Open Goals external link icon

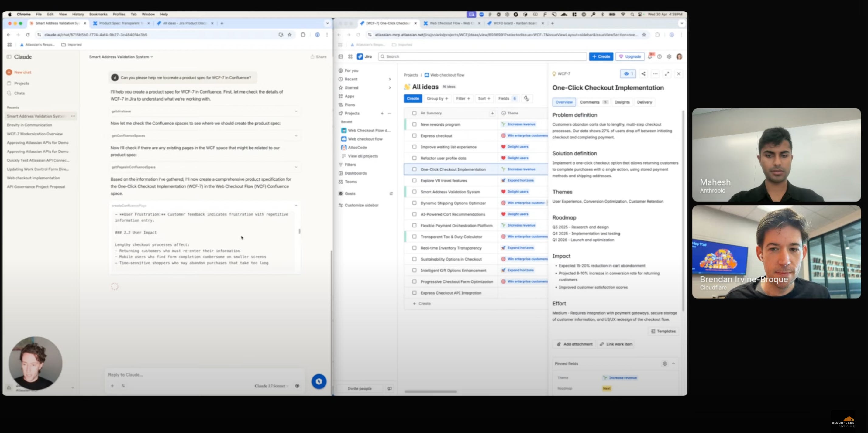(x=391, y=194)
